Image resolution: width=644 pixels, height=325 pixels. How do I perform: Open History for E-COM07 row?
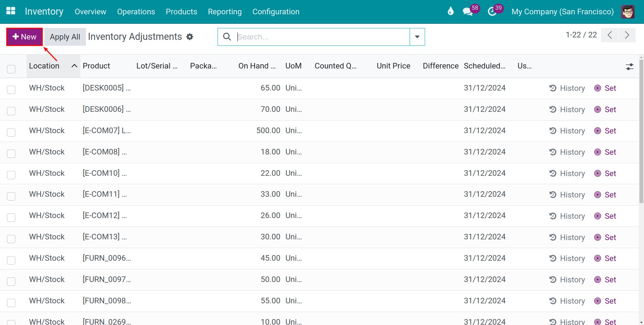pos(567,131)
